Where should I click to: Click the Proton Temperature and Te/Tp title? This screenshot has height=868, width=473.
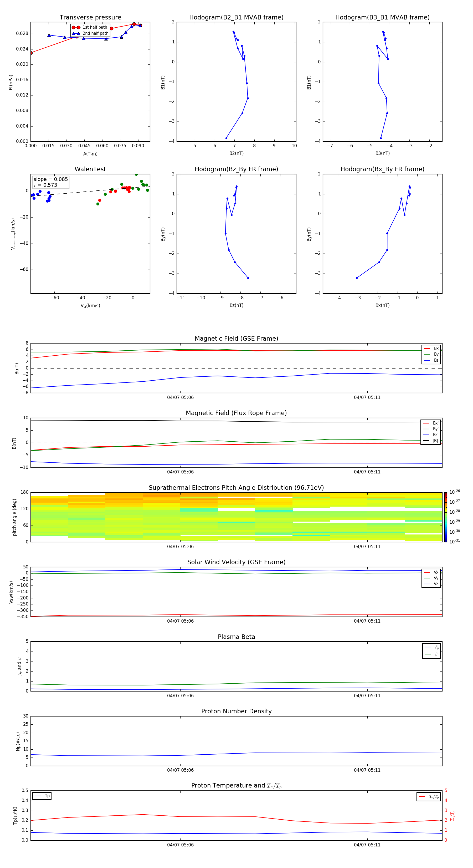(x=236, y=786)
